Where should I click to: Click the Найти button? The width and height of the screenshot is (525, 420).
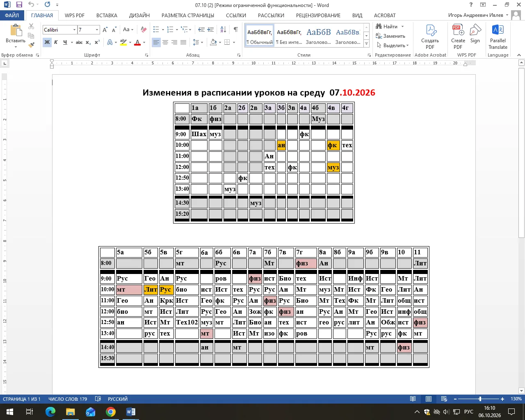click(x=387, y=26)
